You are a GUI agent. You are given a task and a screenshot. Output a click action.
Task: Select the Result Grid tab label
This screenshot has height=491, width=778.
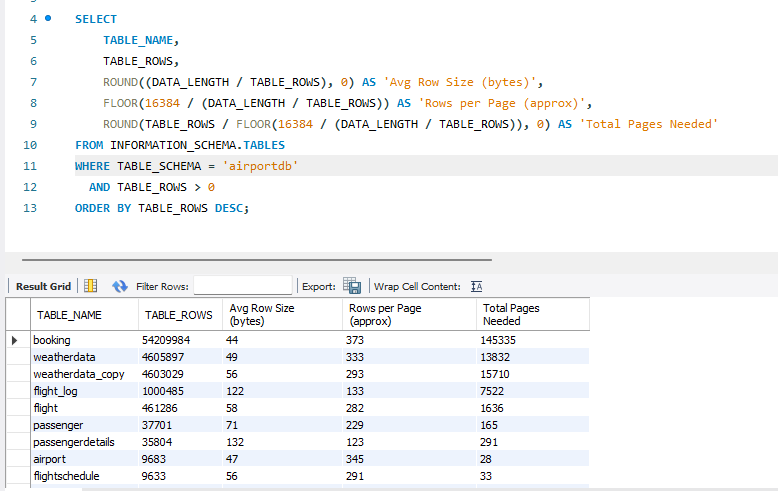click(x=43, y=286)
